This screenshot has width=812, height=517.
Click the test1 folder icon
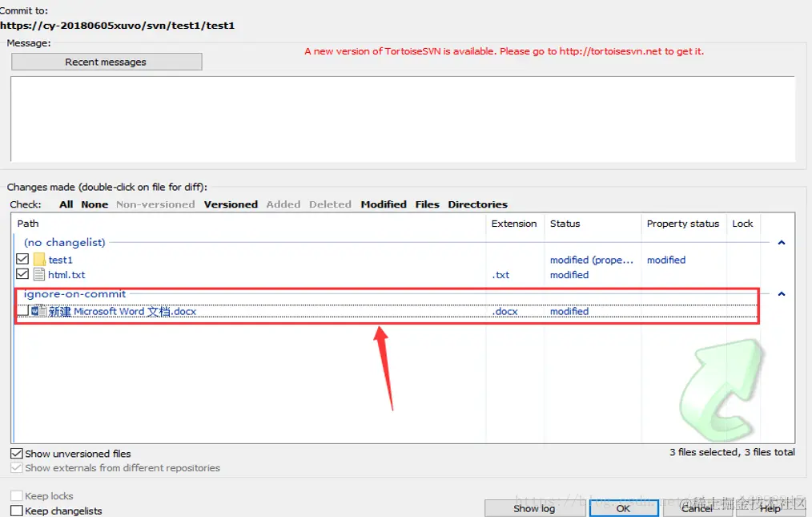[39, 259]
